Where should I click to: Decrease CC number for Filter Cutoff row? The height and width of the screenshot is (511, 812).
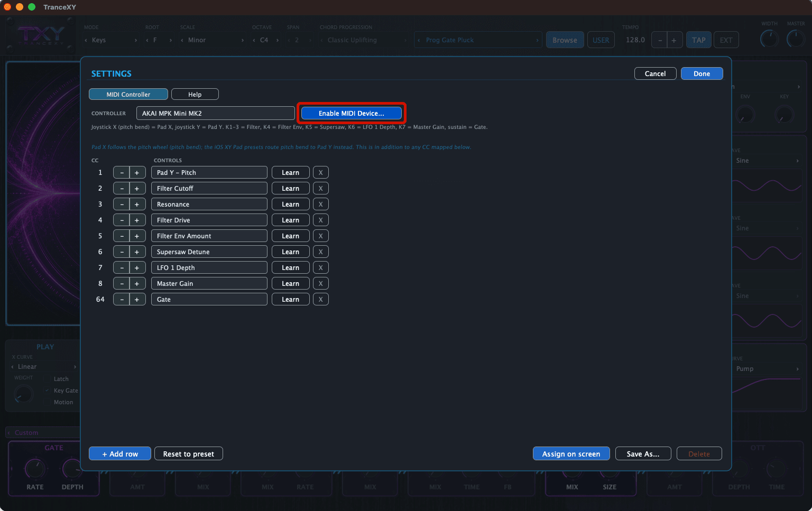pyautogui.click(x=122, y=188)
